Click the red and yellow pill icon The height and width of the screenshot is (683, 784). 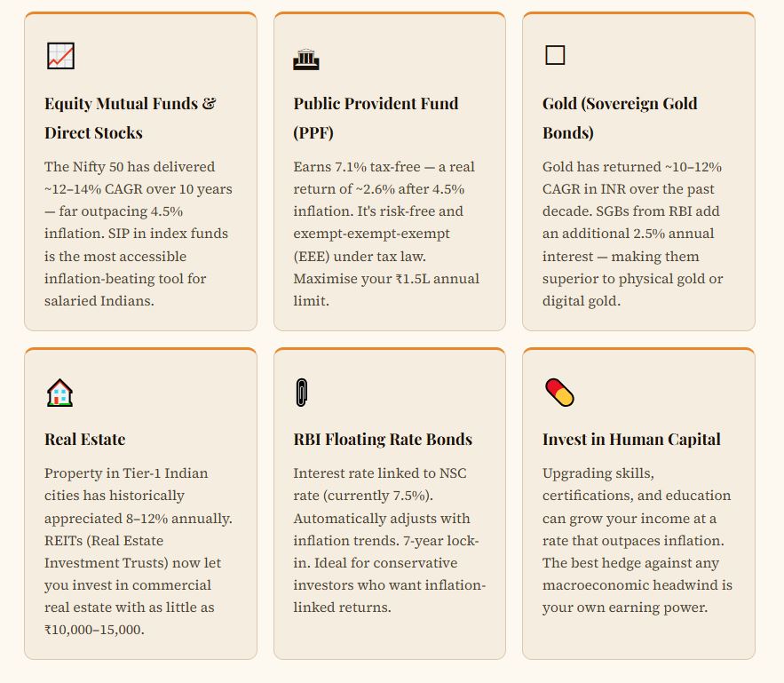point(559,393)
